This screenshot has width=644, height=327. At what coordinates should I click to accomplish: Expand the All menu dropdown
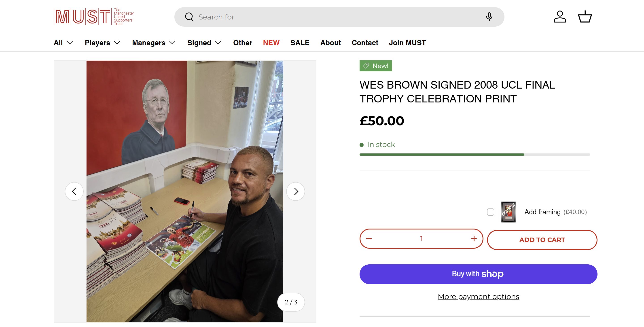[63, 43]
